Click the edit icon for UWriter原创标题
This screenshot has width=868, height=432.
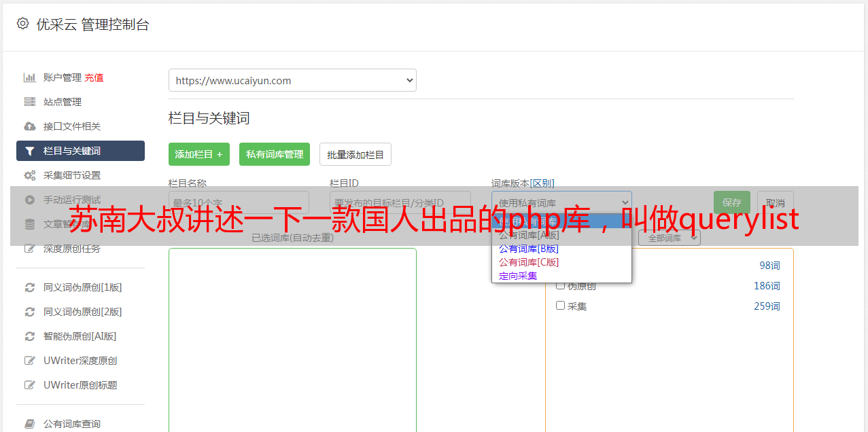[29, 385]
